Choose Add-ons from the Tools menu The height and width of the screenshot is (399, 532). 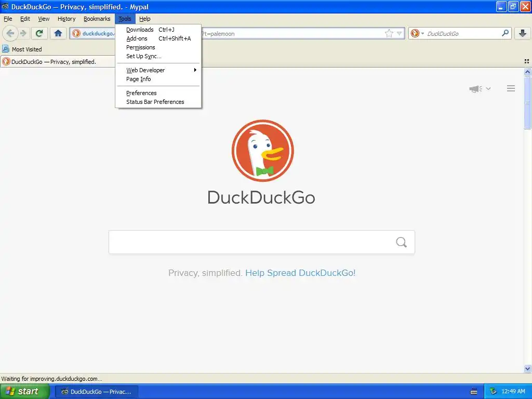pyautogui.click(x=158, y=38)
